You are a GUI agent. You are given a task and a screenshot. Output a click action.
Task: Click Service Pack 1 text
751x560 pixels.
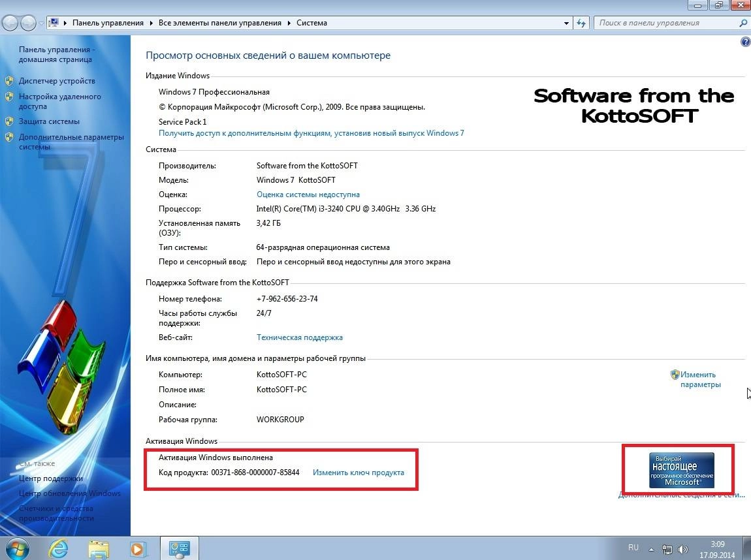click(x=182, y=121)
